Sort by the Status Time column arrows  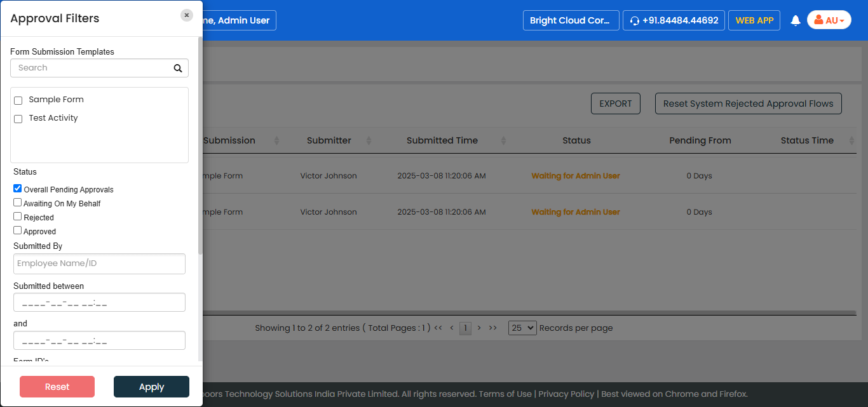(x=851, y=140)
